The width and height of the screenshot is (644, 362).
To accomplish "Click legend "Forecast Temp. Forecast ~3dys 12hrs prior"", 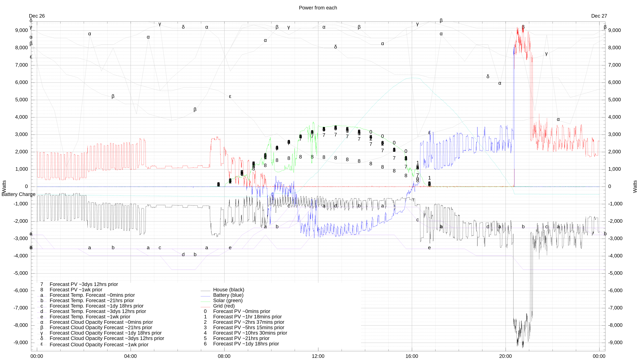I will [98, 312].
